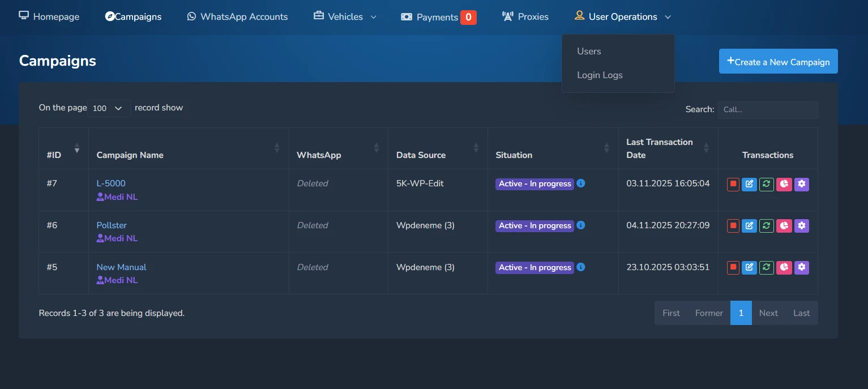Open the Pollster campaign link
Viewport: 868px width, 389px height.
tap(112, 225)
